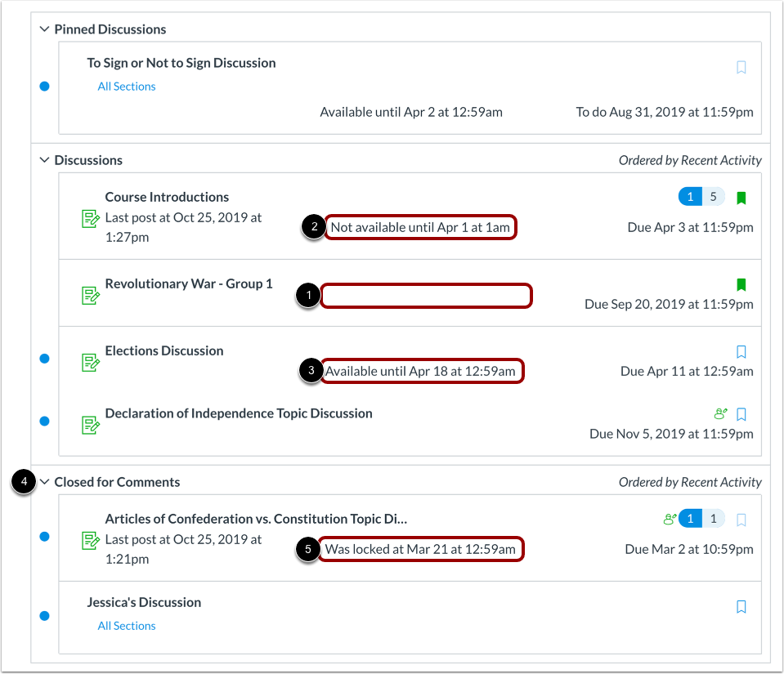
Task: Click 'Due Apr 3 at 11:59pm' text
Action: pyautogui.click(x=691, y=228)
